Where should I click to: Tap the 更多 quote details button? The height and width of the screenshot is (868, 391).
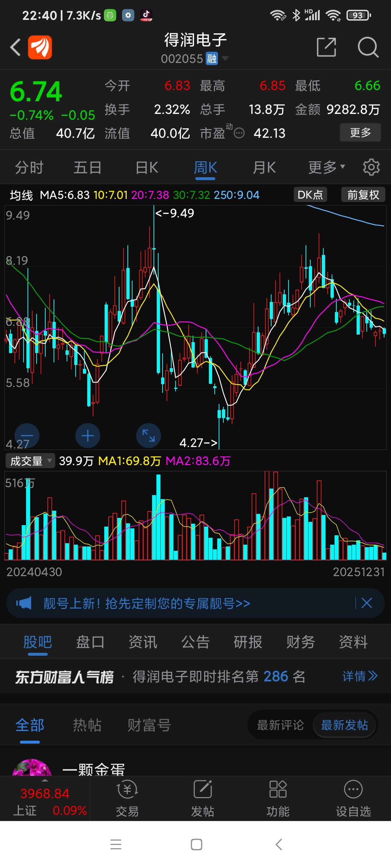pos(360,132)
